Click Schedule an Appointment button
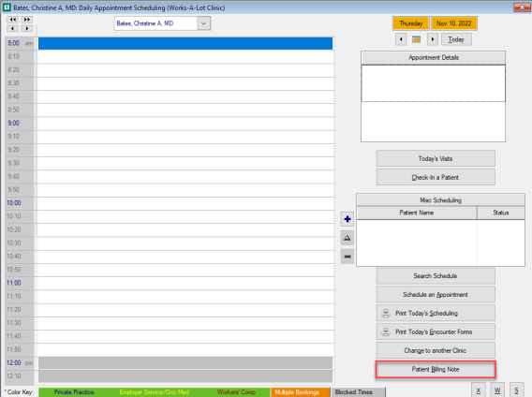This screenshot has width=532, height=397. point(436,295)
